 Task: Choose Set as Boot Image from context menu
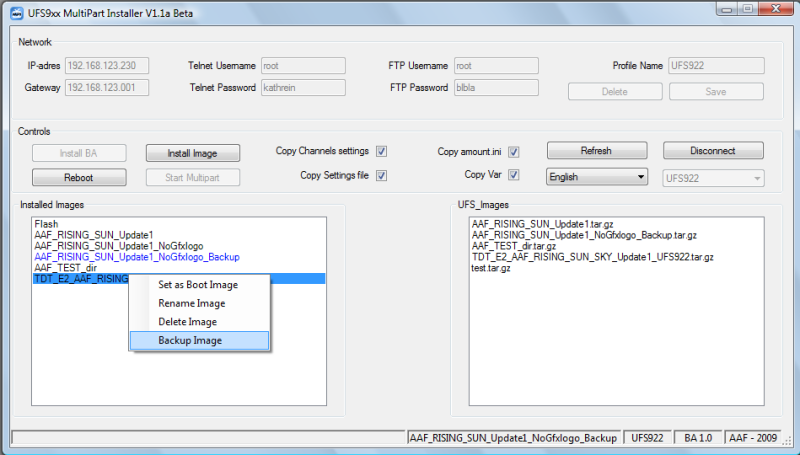coord(198,284)
